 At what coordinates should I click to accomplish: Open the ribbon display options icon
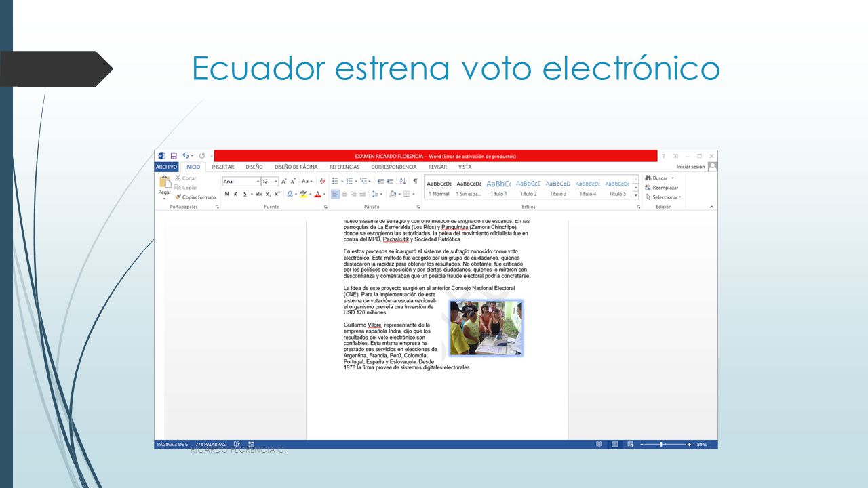(x=675, y=156)
